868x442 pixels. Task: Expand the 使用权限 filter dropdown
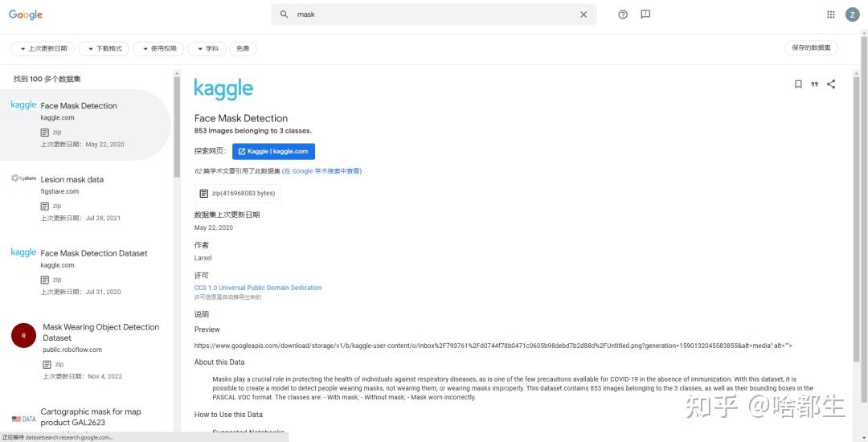coord(159,49)
